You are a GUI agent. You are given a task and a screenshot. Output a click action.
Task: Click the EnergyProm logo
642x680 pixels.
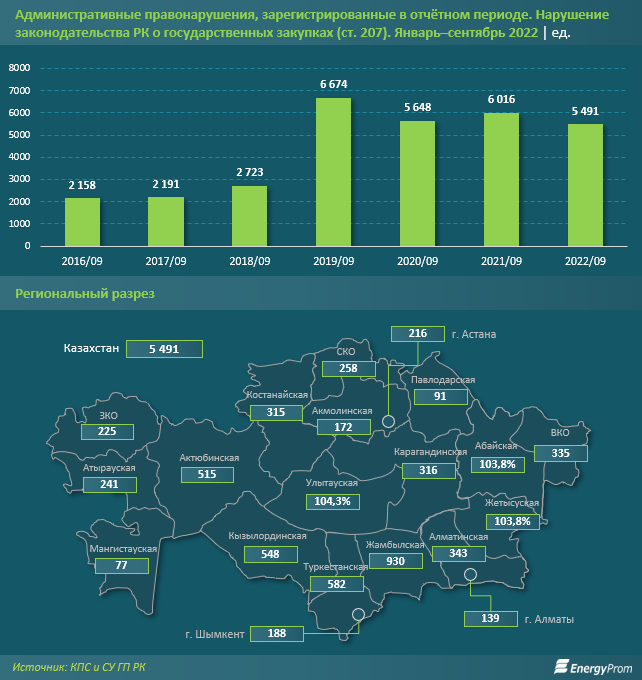[x=593, y=667]
